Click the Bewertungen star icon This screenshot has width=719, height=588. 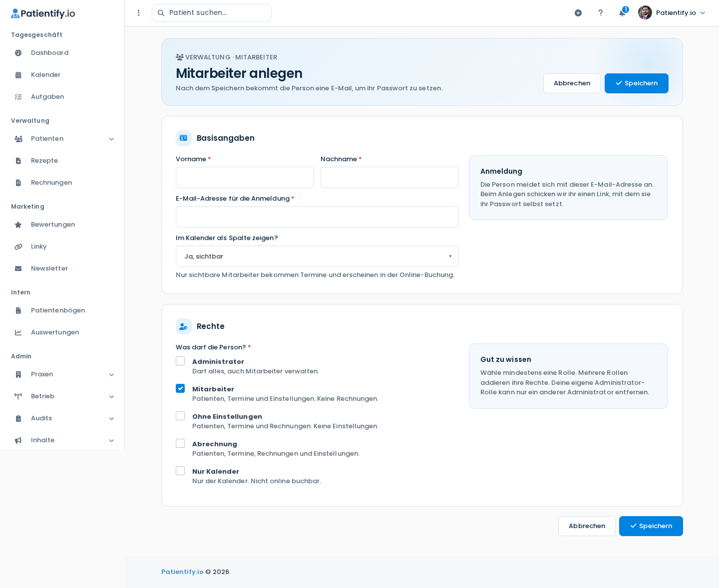coord(18,225)
